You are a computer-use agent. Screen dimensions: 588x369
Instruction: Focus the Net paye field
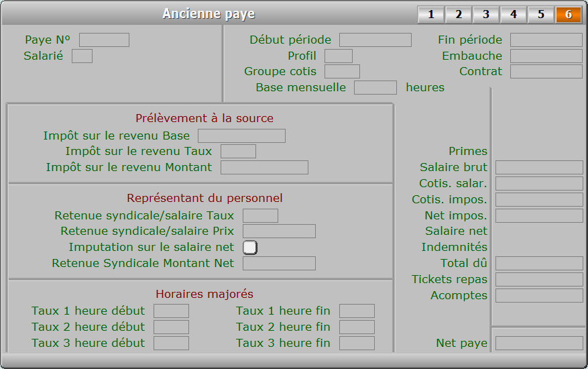pos(539,343)
